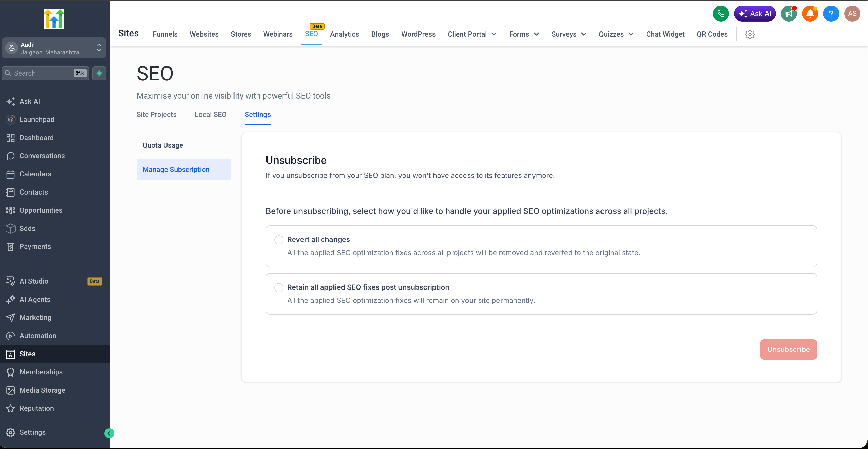The image size is (868, 449).
Task: Select the Revert all changes radio button
Action: [279, 240]
